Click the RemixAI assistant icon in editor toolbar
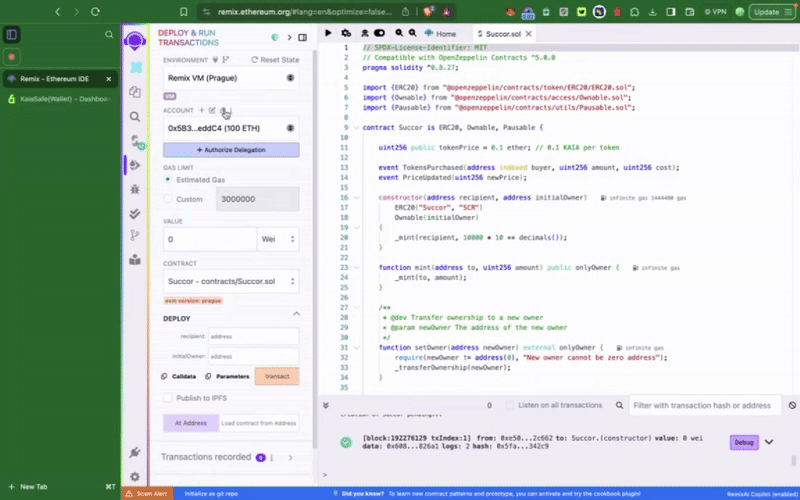This screenshot has width=800, height=500. pyautogui.click(x=364, y=33)
